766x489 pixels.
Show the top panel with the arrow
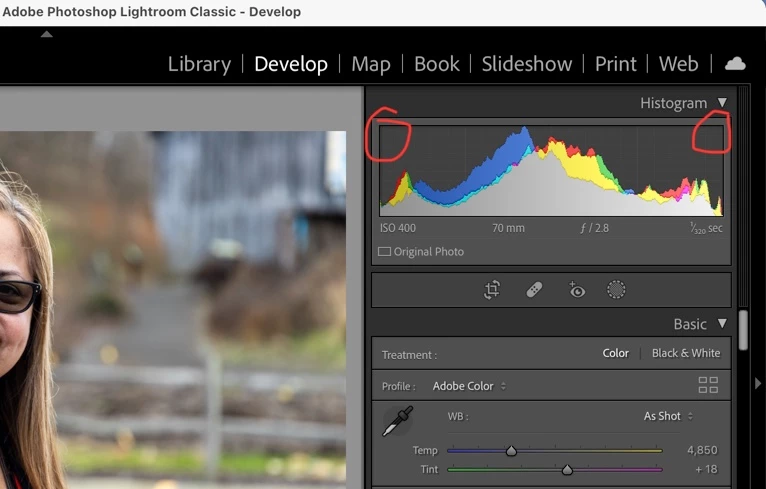pos(46,34)
